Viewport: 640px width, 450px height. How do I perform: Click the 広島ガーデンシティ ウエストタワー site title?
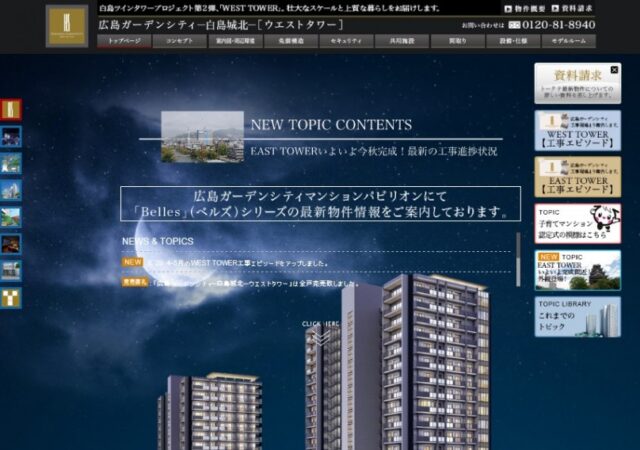point(220,25)
